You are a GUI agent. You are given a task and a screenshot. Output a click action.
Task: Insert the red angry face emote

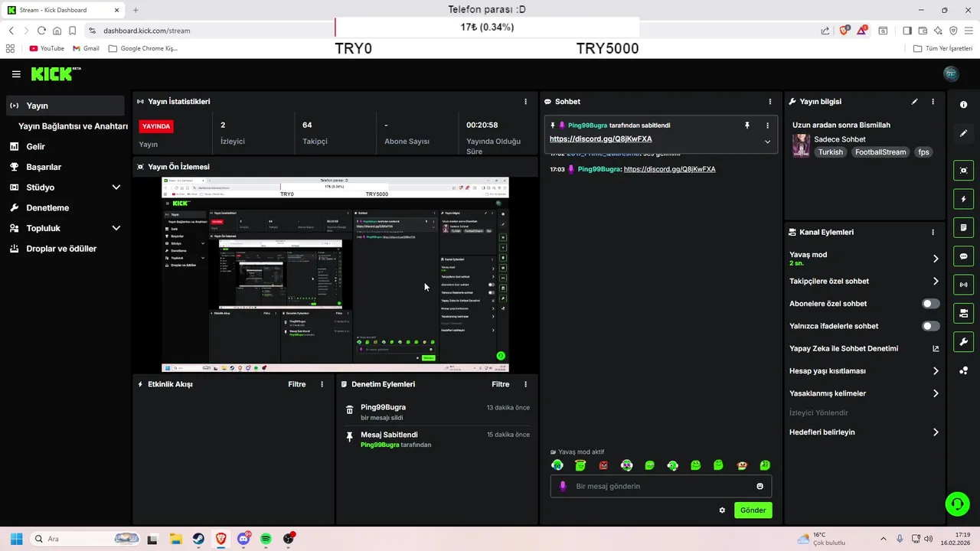(x=603, y=465)
